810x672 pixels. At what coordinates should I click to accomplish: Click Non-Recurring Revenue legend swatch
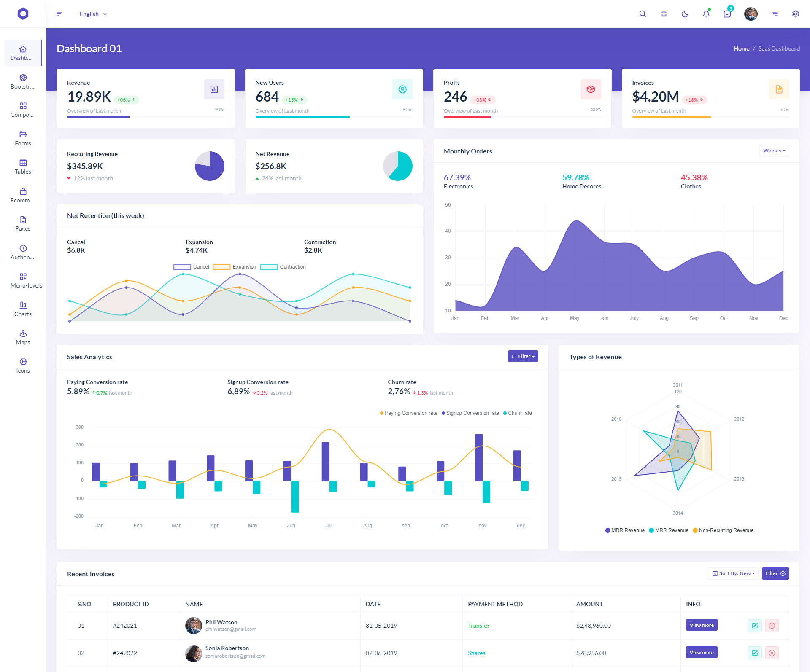coord(695,530)
